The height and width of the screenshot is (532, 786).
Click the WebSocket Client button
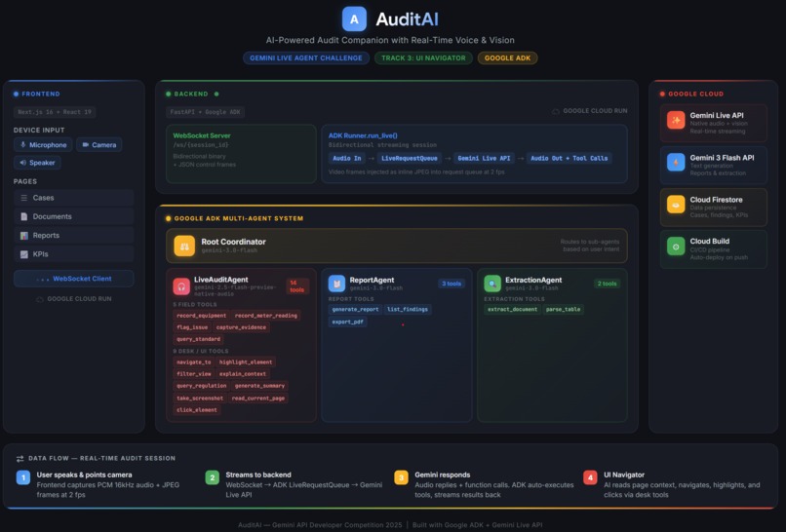click(74, 279)
